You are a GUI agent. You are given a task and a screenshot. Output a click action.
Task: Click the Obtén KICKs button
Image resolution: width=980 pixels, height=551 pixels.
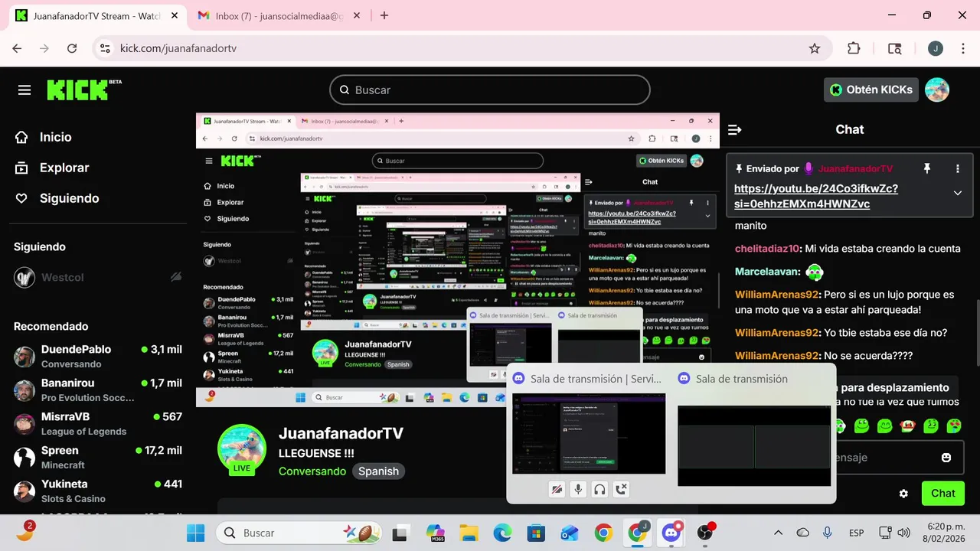click(871, 90)
